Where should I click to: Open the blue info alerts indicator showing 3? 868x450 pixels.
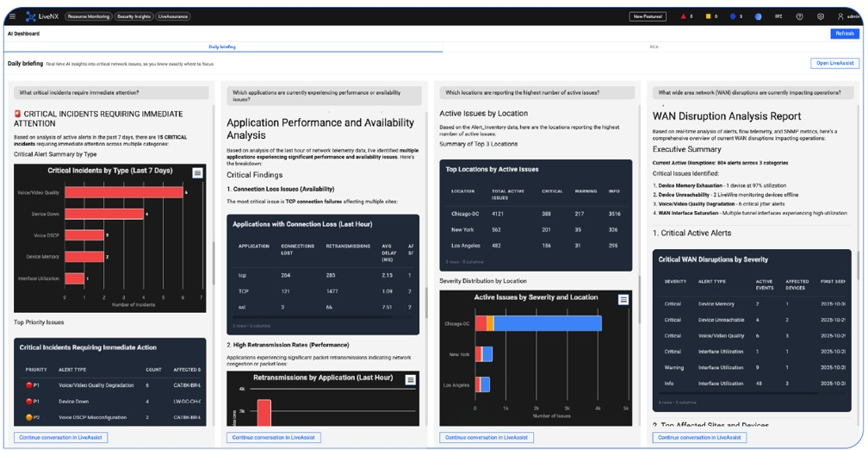pyautogui.click(x=732, y=16)
